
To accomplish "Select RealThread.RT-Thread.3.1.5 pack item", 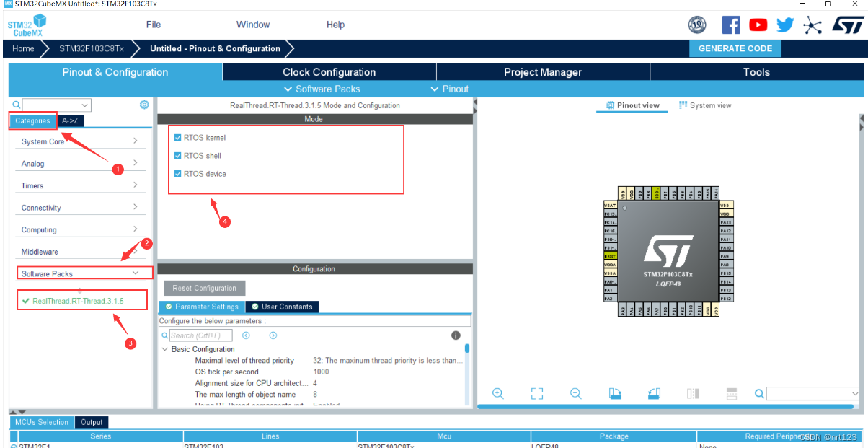I will (x=73, y=301).
